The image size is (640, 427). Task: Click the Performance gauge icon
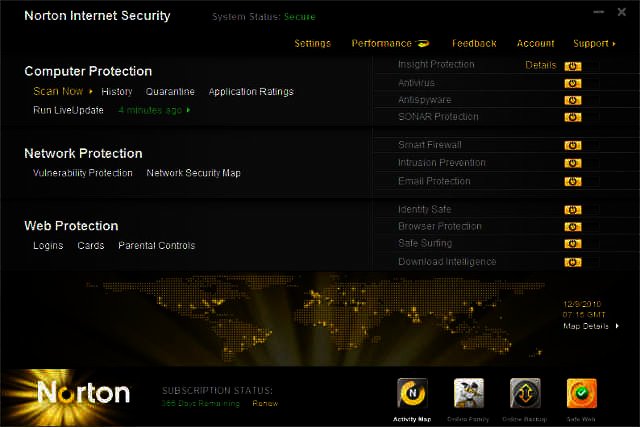(422, 43)
